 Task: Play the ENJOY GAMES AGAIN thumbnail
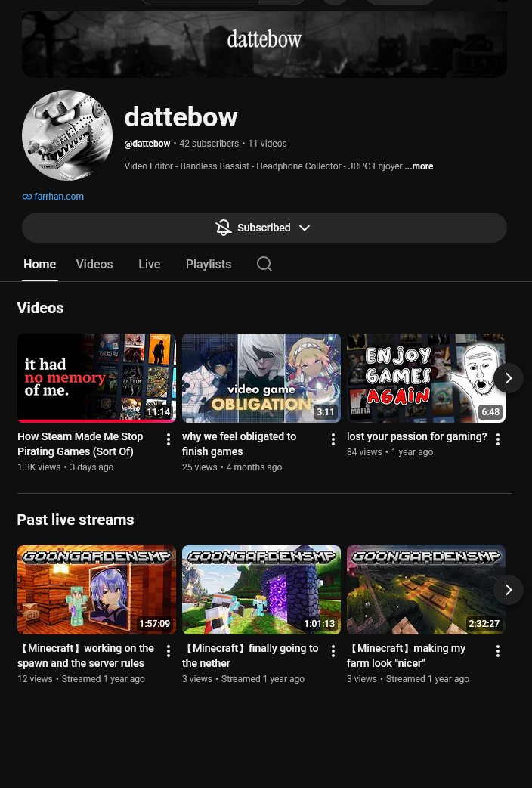pos(426,378)
